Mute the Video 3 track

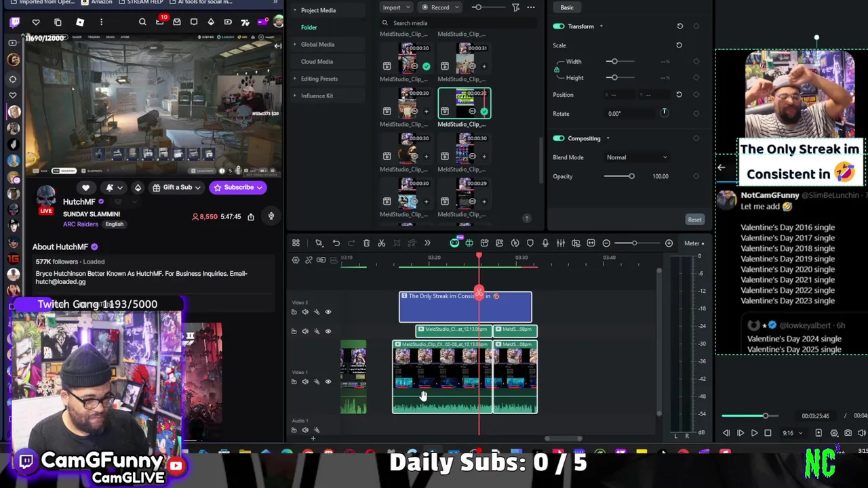click(x=305, y=312)
